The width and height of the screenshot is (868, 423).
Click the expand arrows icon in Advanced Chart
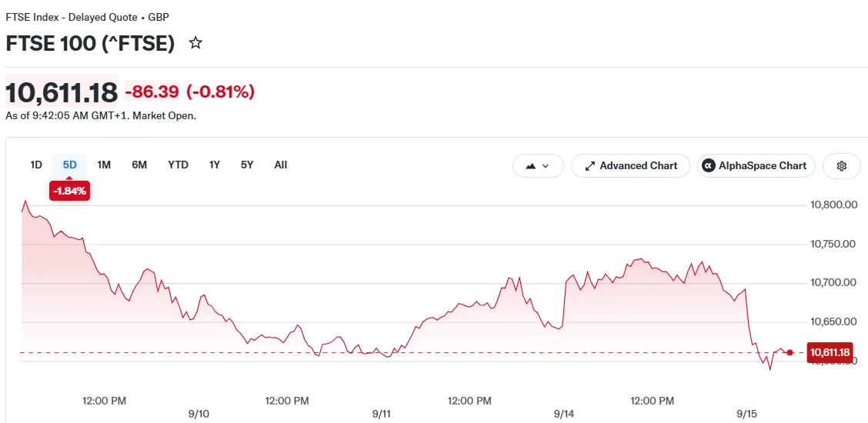tap(589, 166)
